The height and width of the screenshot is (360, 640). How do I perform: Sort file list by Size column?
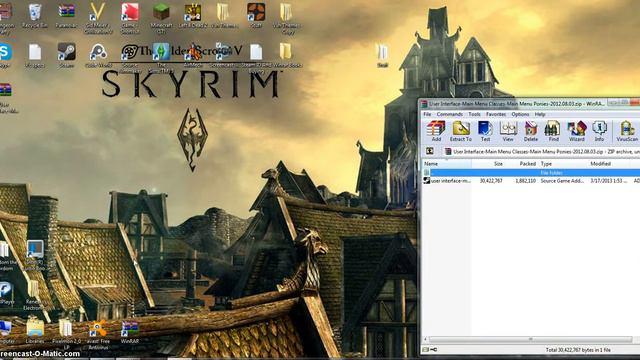pyautogui.click(x=489, y=164)
